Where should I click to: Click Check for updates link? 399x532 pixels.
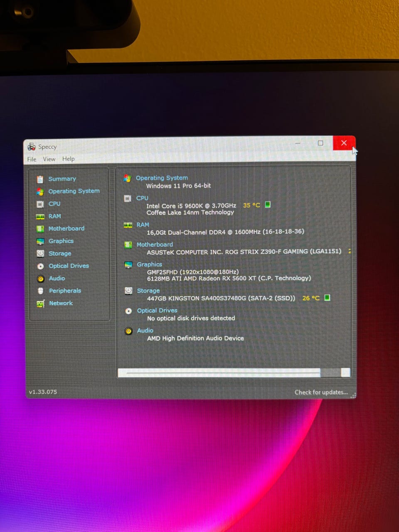click(x=321, y=392)
